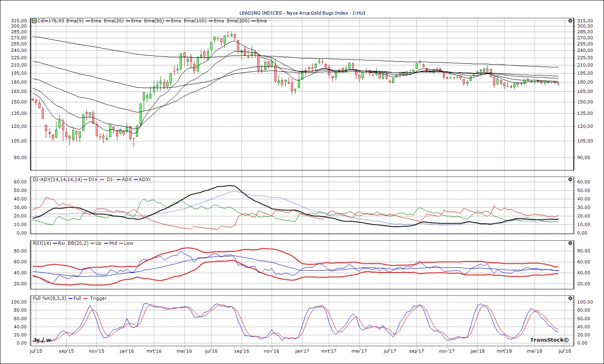Image resolution: width=604 pixels, height=364 pixels.
Task: Select the 'Cdl=176,93' legend value
Action: tap(51, 21)
